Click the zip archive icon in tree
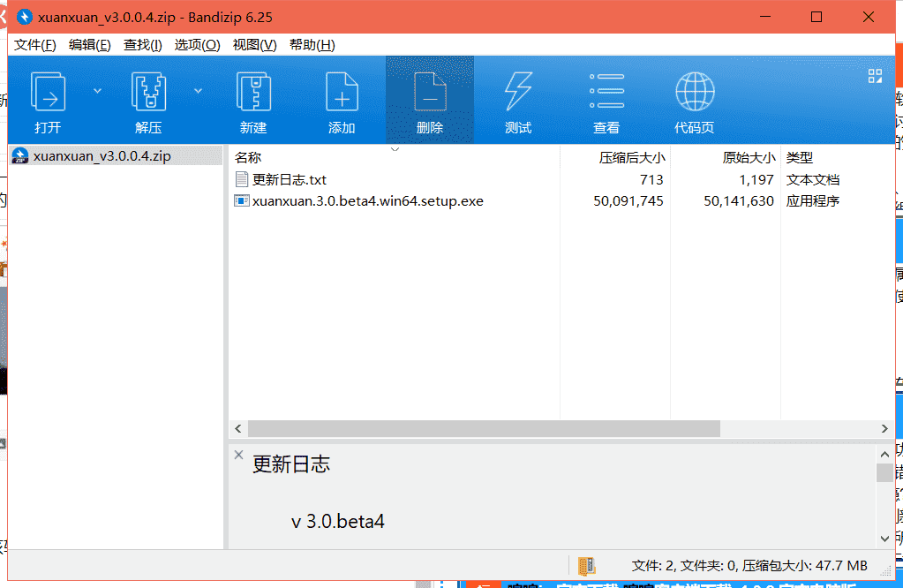903x588 pixels. tap(20, 156)
